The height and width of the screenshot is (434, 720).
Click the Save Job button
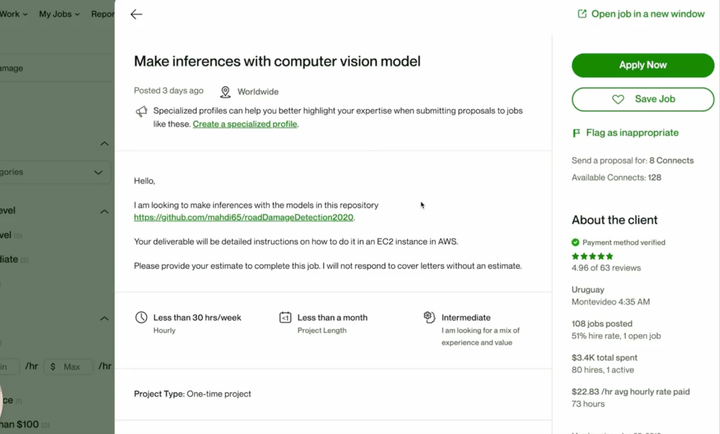click(643, 99)
